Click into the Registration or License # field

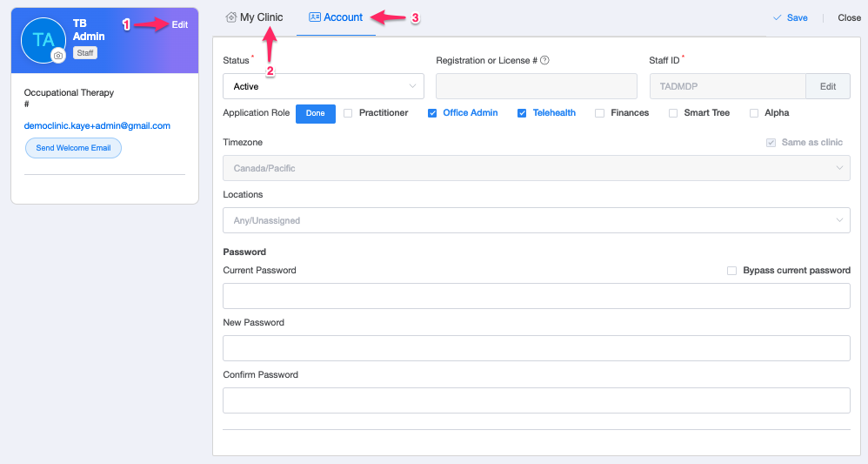coord(537,86)
